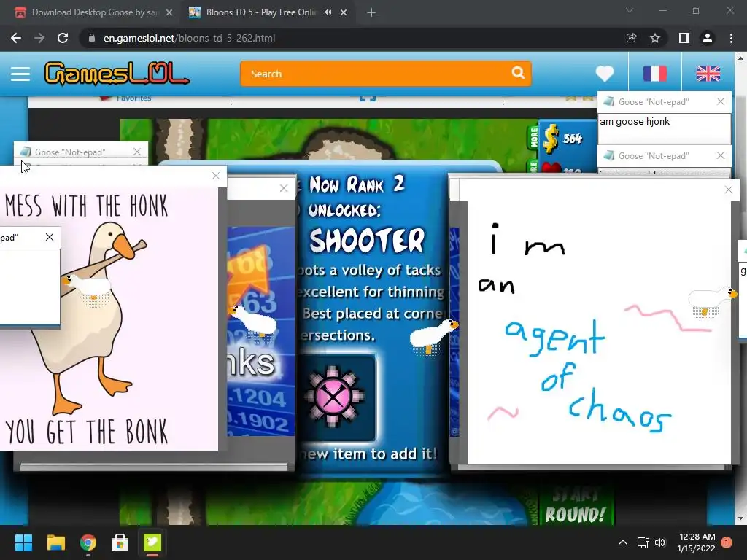Click the goose over the Shooter popup
This screenshot has height=560, width=747.
[434, 337]
